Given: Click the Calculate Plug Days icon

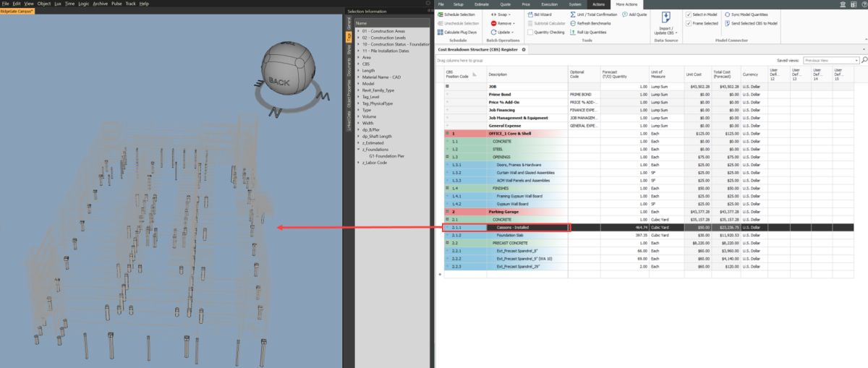Looking at the screenshot, I should click(x=440, y=33).
